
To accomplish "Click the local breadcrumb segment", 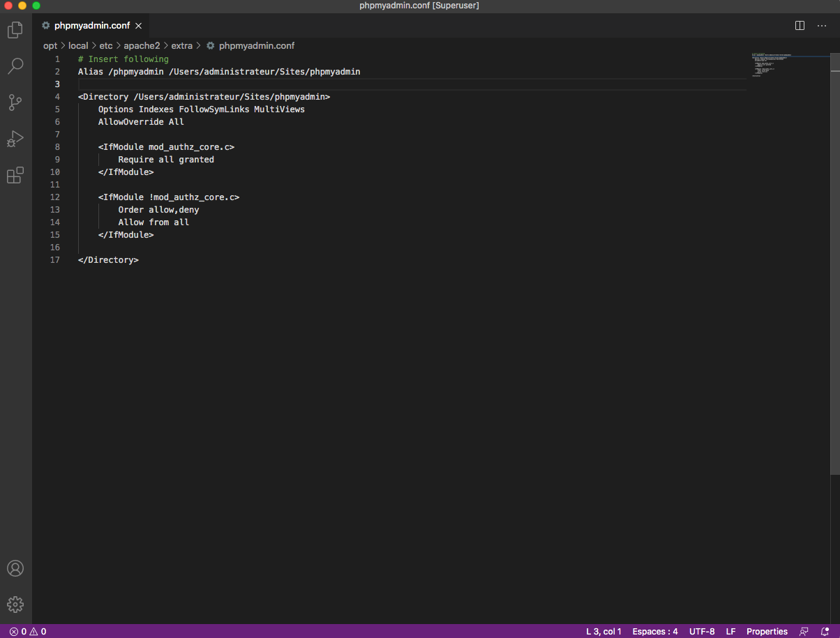I will point(78,45).
